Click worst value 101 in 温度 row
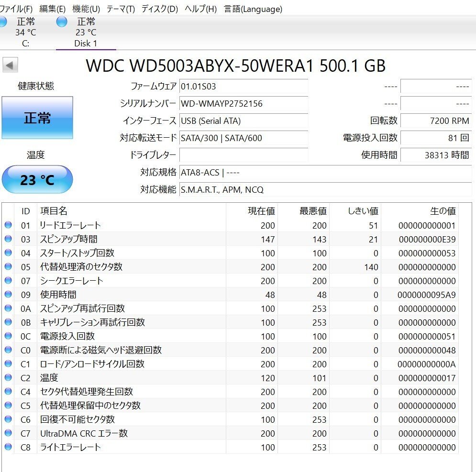476x472 pixels. coord(320,378)
